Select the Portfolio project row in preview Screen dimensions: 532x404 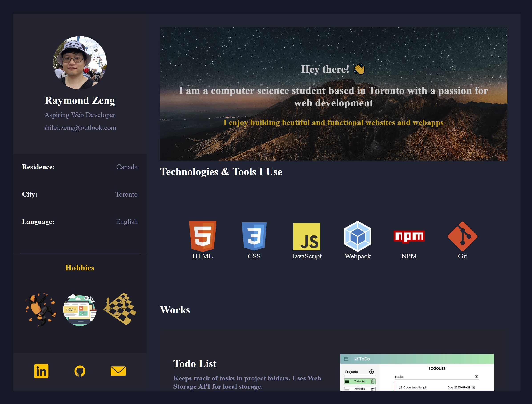click(360, 389)
